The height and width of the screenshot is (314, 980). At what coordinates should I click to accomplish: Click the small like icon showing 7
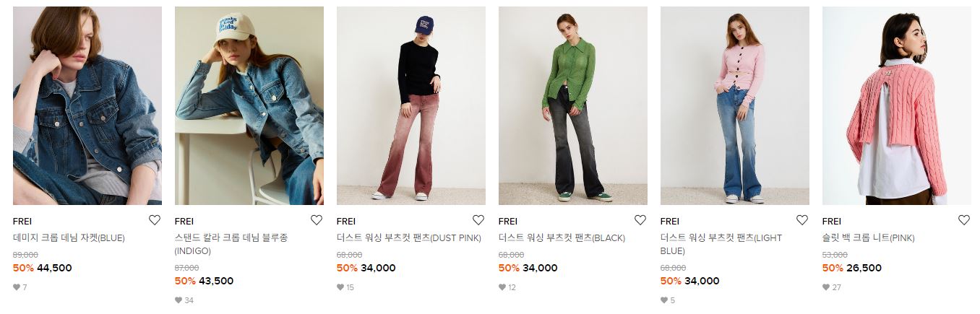[17, 287]
